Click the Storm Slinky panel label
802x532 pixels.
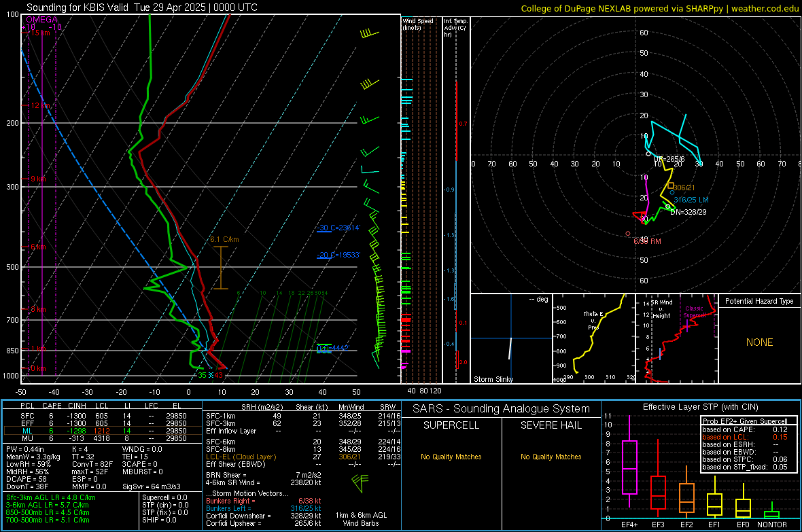click(x=493, y=379)
